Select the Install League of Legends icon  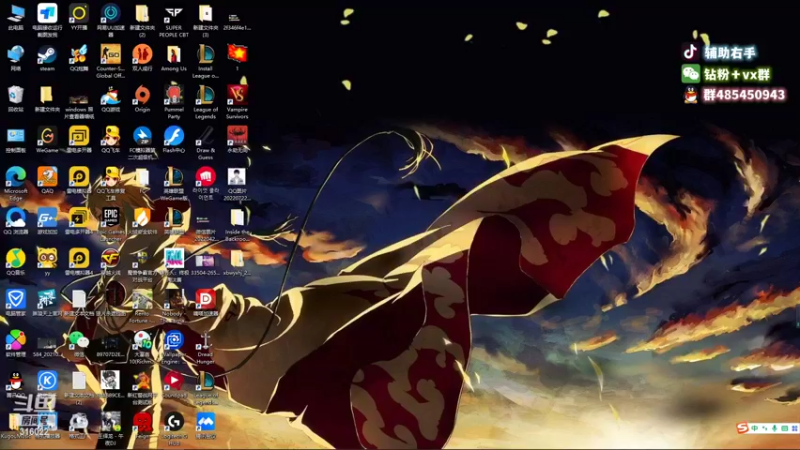click(205, 61)
